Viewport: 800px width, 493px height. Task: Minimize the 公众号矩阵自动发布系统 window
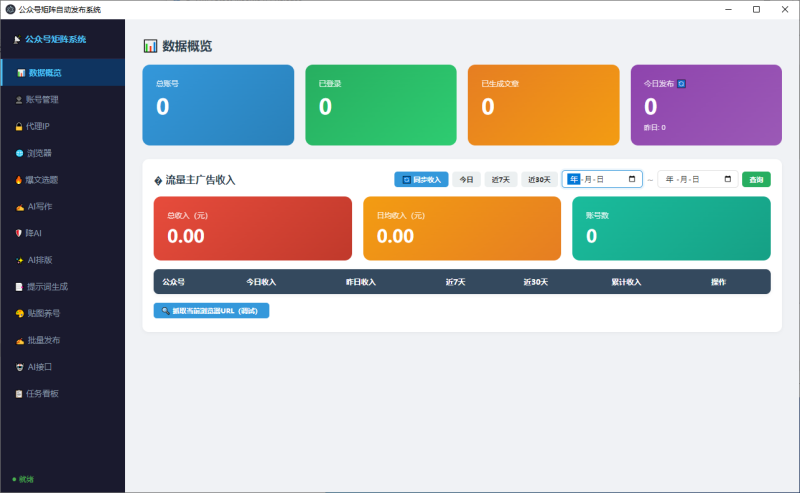(x=729, y=9)
